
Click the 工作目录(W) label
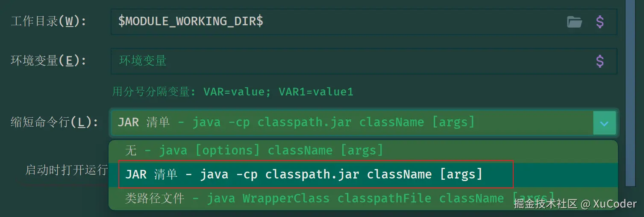[48, 21]
